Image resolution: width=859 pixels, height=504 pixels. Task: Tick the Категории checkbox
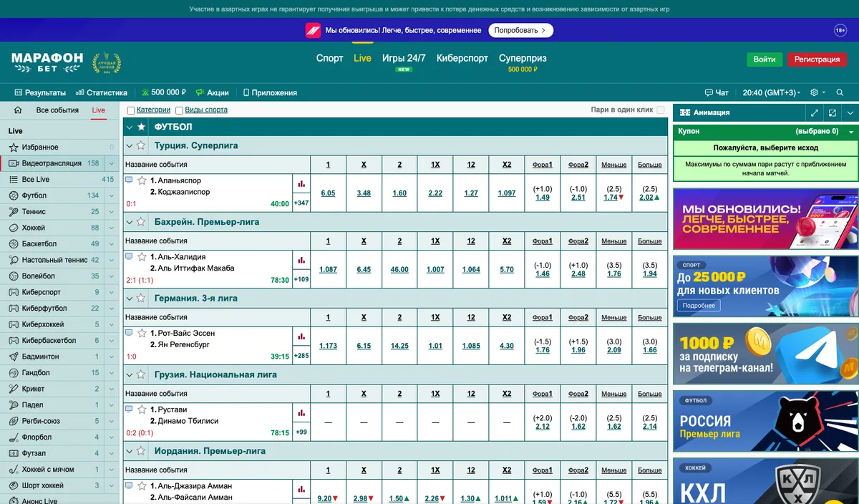tap(131, 110)
